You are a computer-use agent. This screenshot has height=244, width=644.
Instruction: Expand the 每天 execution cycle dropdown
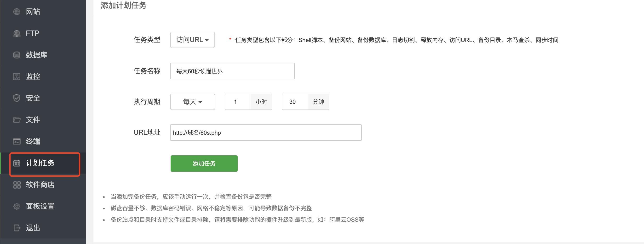pyautogui.click(x=192, y=102)
